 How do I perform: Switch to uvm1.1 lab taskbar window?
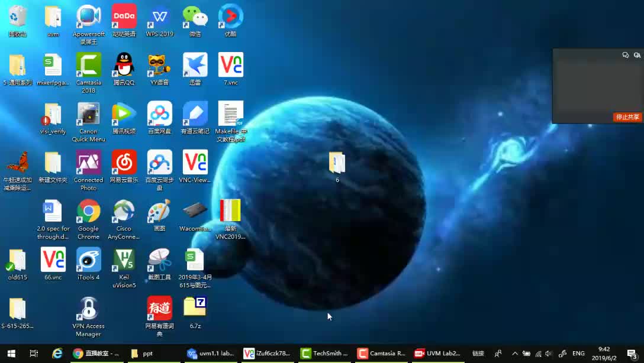click(210, 353)
